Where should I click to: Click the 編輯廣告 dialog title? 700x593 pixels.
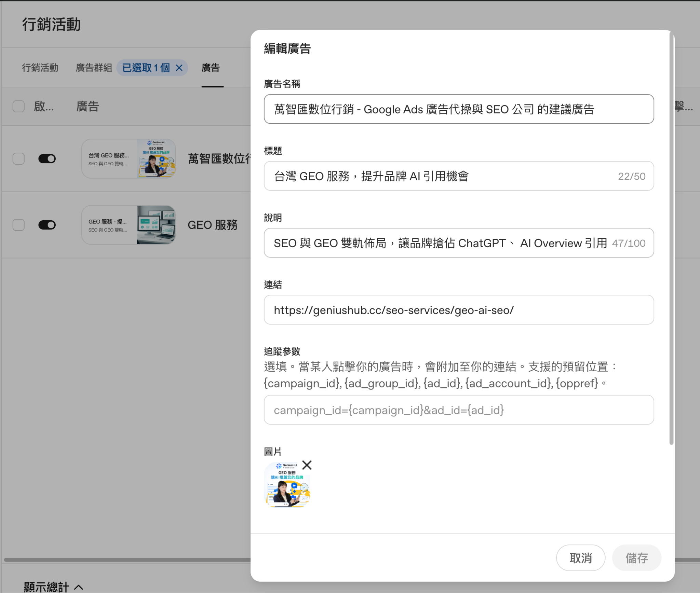(287, 49)
